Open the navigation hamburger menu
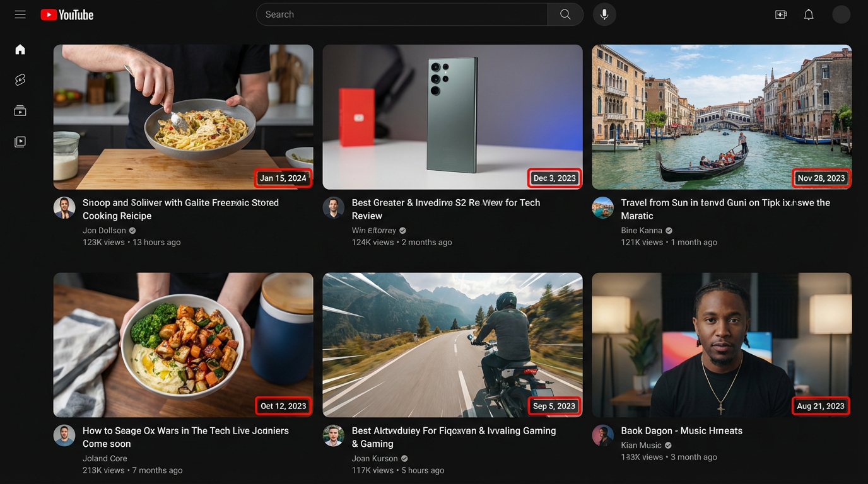The image size is (868, 484). coord(20,14)
